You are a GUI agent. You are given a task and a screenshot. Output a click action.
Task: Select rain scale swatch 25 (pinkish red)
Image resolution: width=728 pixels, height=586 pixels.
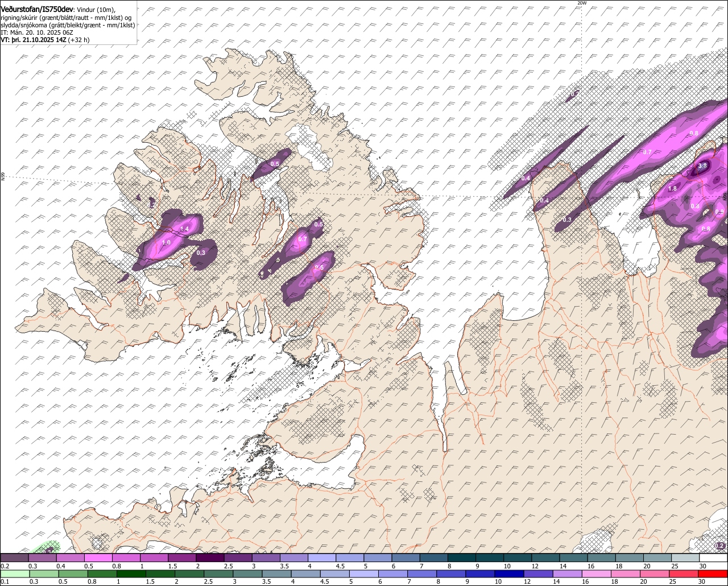click(684, 573)
